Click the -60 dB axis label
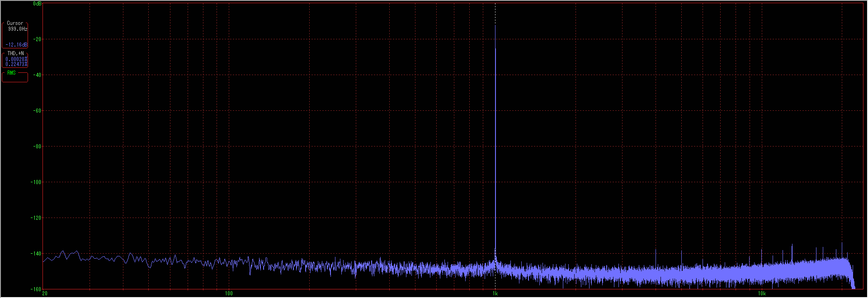Viewport: 868px width, 298px height. coord(36,111)
